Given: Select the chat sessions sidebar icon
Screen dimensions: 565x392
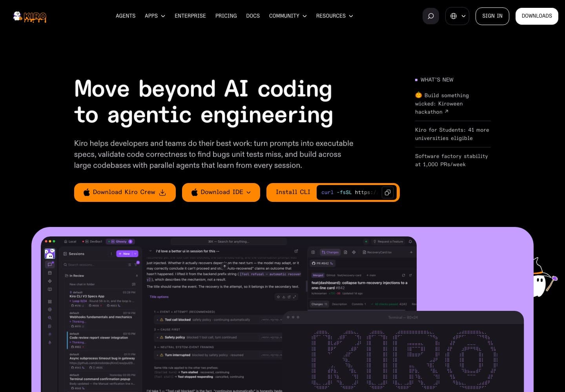Looking at the screenshot, I should (50, 265).
